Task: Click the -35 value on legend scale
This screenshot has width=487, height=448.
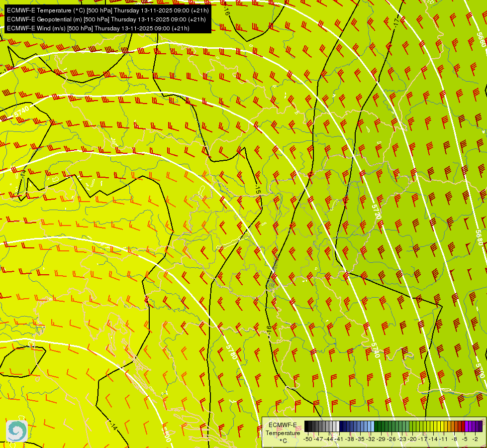Action: pyautogui.click(x=360, y=440)
